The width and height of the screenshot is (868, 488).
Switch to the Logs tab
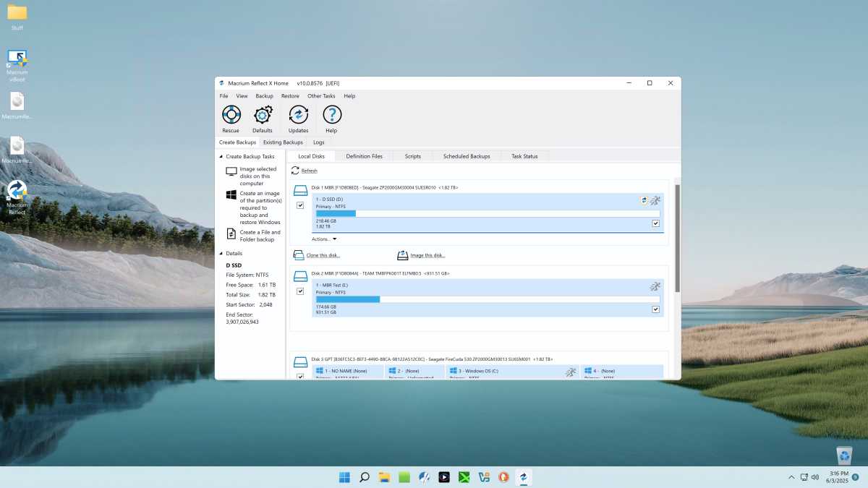318,142
